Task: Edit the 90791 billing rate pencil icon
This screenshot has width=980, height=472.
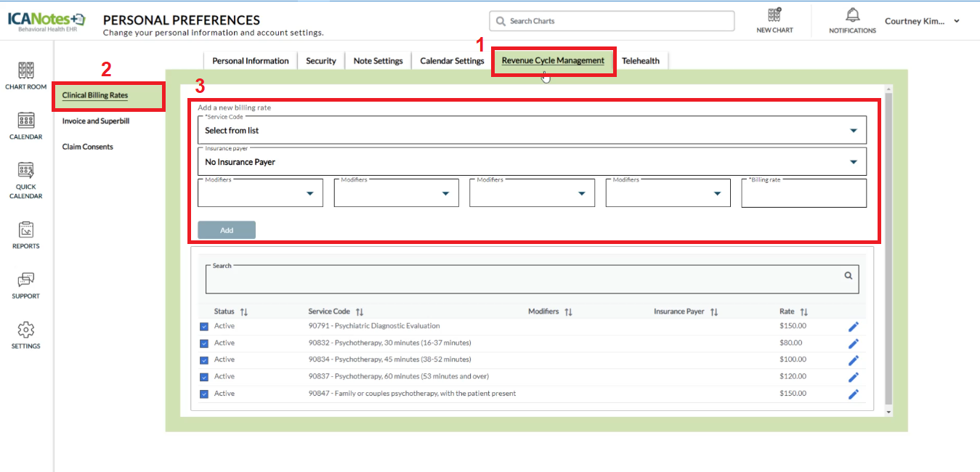Action: click(854, 327)
